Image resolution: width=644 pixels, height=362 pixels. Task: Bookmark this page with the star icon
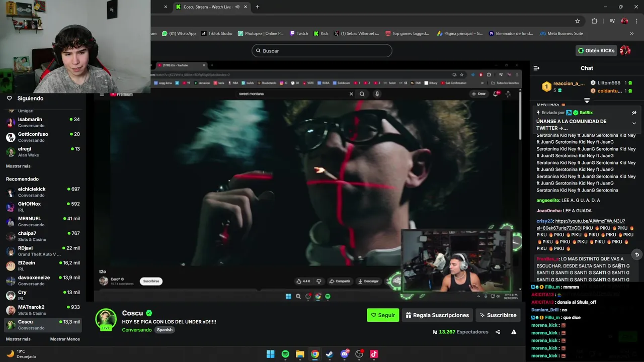tap(578, 21)
